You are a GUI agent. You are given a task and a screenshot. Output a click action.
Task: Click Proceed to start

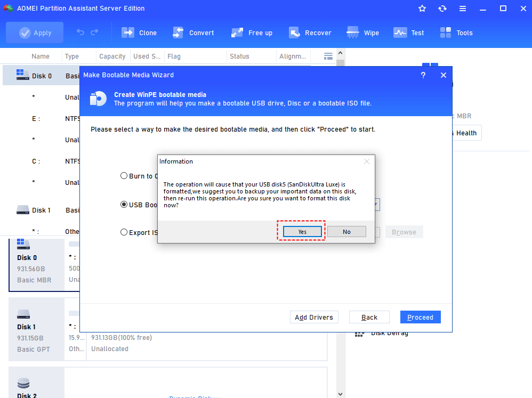pos(421,318)
